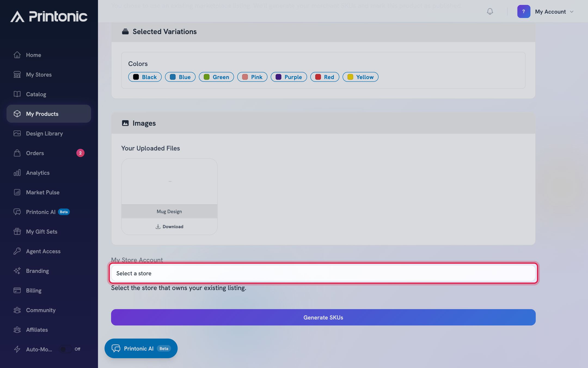Launch the floating Printonic AI Beta button
588x368 pixels.
[x=141, y=348]
